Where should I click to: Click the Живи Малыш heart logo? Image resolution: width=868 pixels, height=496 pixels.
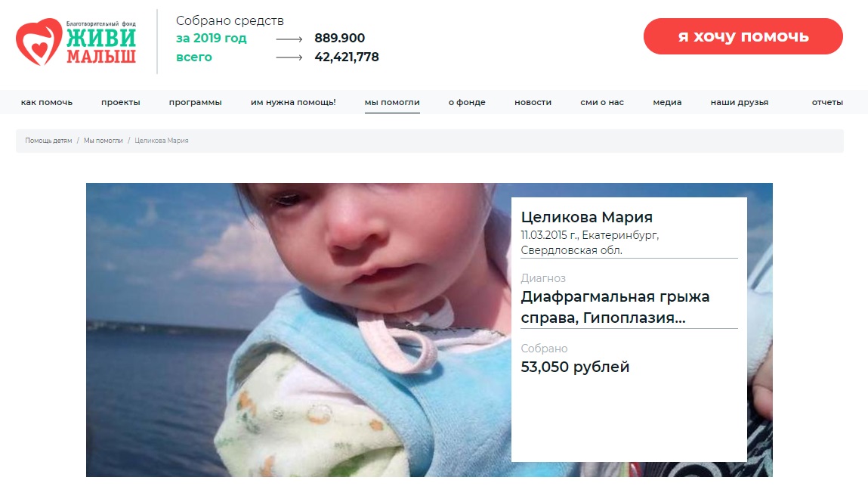pyautogui.click(x=76, y=42)
